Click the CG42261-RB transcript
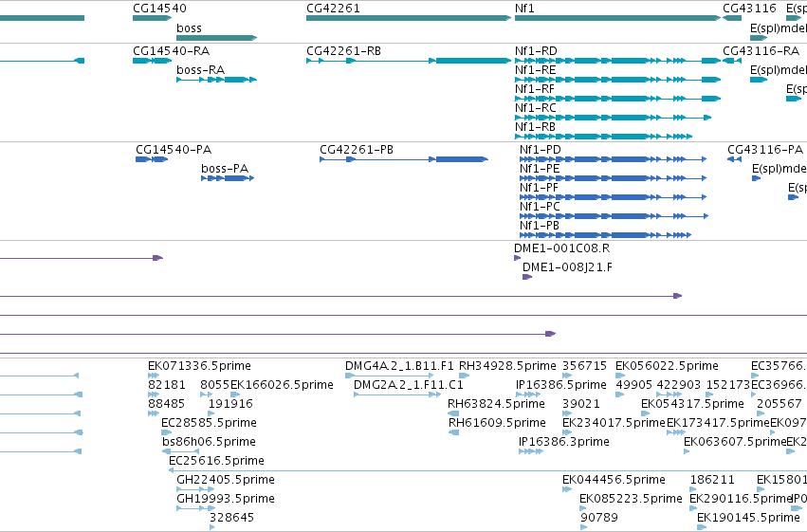The image size is (807, 532). (x=409, y=61)
